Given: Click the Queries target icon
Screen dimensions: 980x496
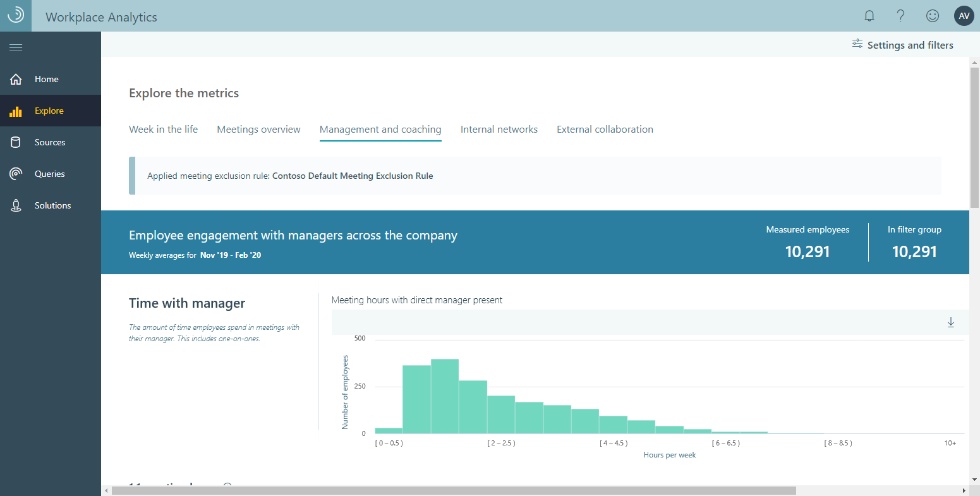Looking at the screenshot, I should 16,174.
